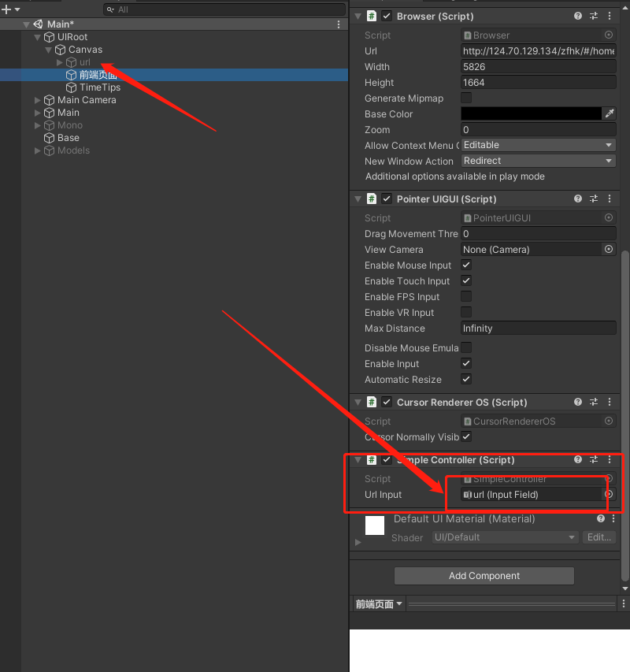Check Enable VR Input
This screenshot has width=630, height=672.
tap(466, 312)
